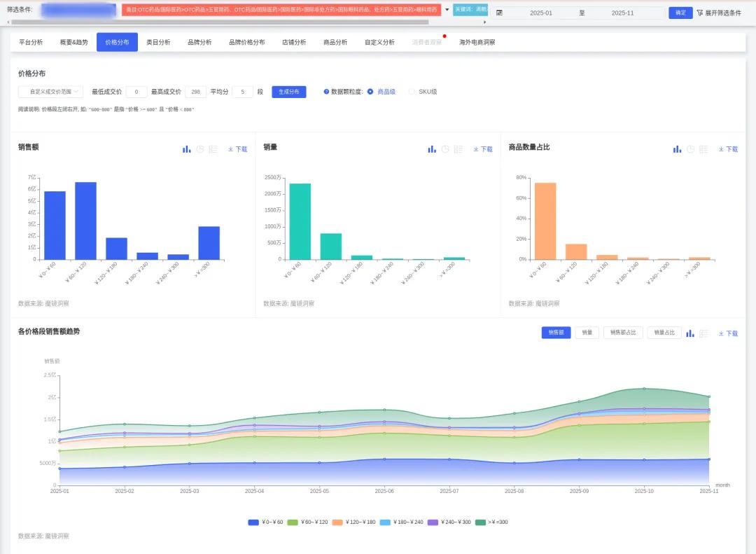Click the 最高成交价 input field
Screen dimensions: 756x554
point(196,92)
